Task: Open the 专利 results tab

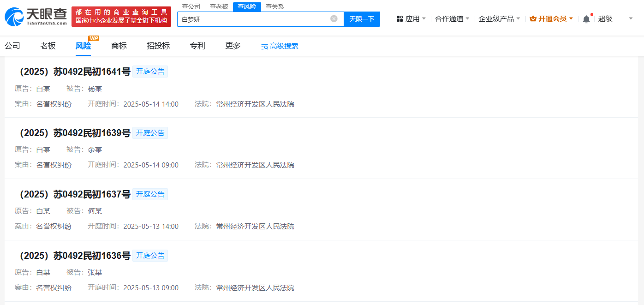Action: coord(197,46)
